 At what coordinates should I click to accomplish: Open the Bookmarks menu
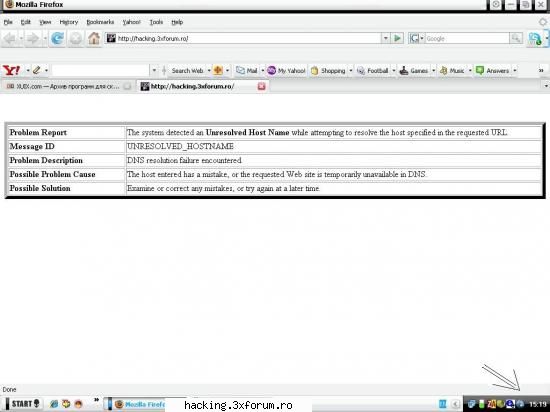click(x=100, y=22)
